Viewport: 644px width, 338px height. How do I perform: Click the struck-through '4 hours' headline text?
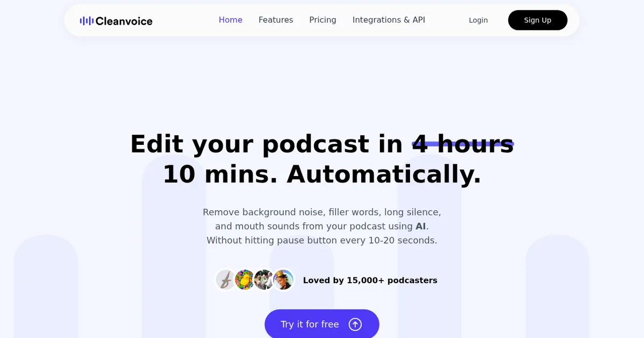[463, 144]
